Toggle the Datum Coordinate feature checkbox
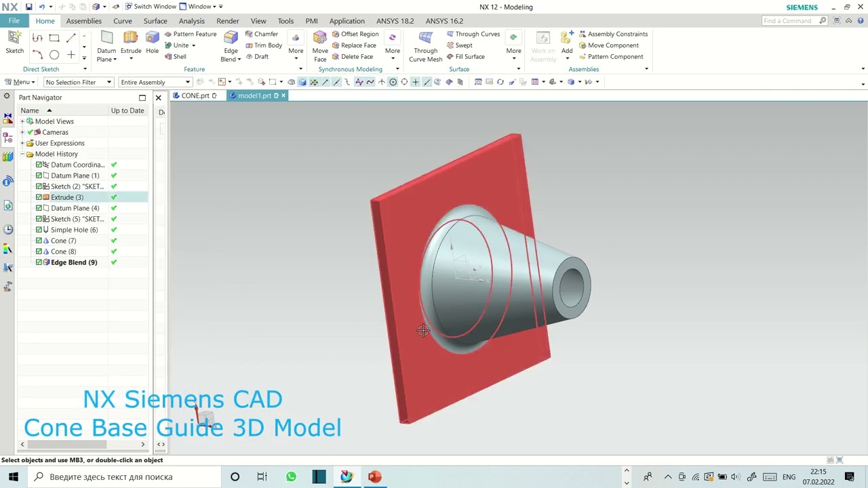This screenshot has height=488, width=868. [x=39, y=165]
